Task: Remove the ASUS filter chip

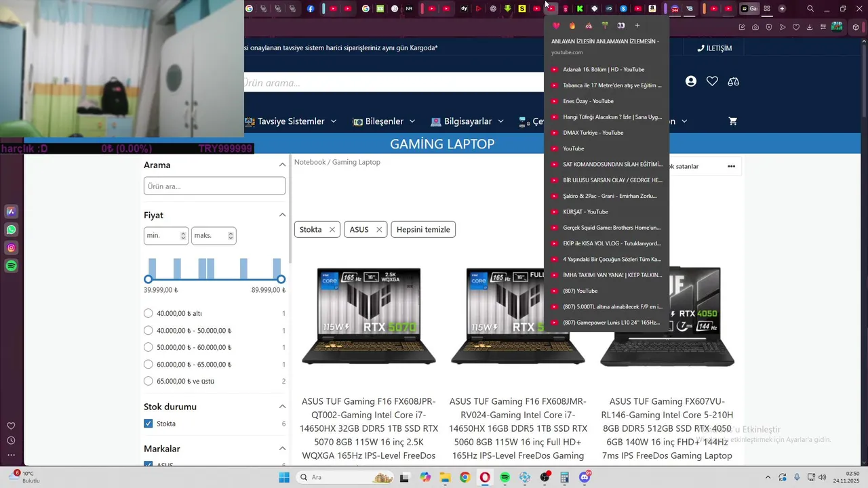Action: (x=379, y=230)
